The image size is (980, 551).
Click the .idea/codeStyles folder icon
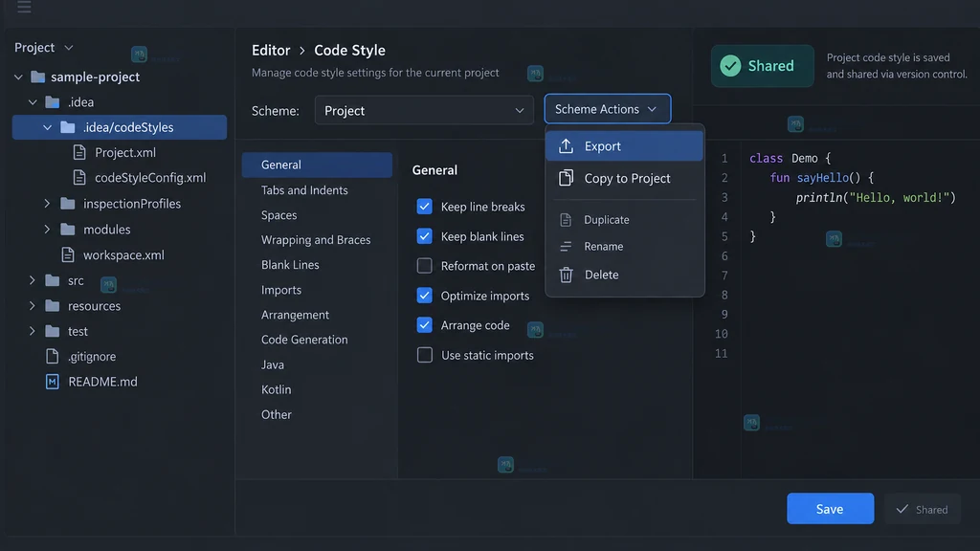[x=68, y=127]
